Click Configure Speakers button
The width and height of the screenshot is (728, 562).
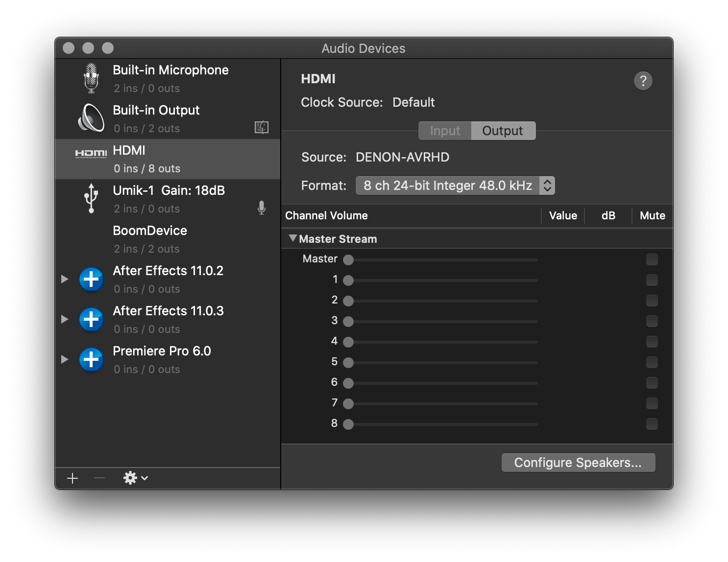(x=578, y=463)
